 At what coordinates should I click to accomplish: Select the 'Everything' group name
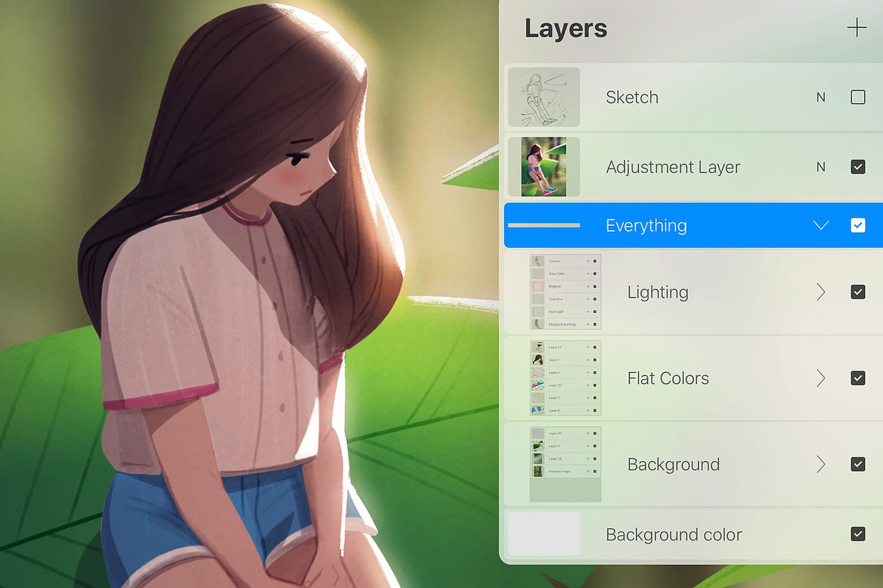(x=646, y=225)
